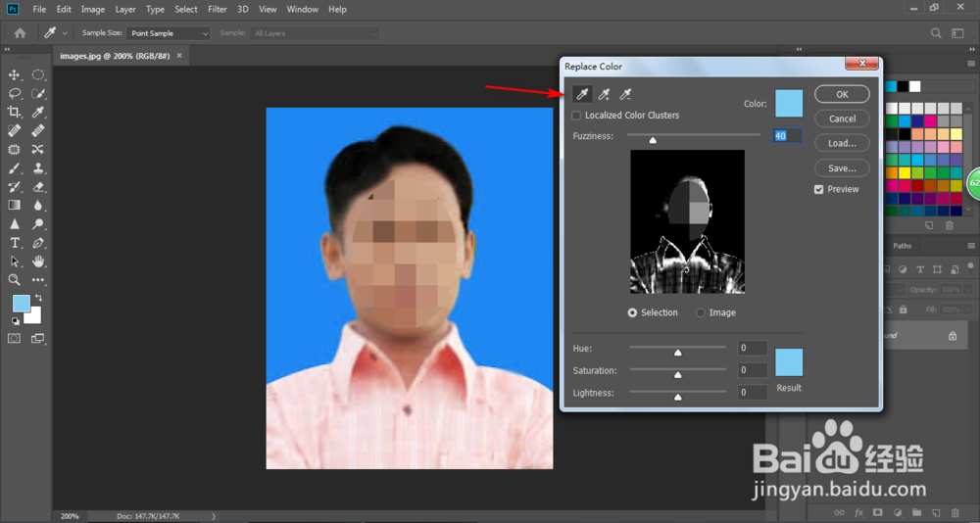Open the search icon in options bar
Screen dimensions: 980x523
936,33
